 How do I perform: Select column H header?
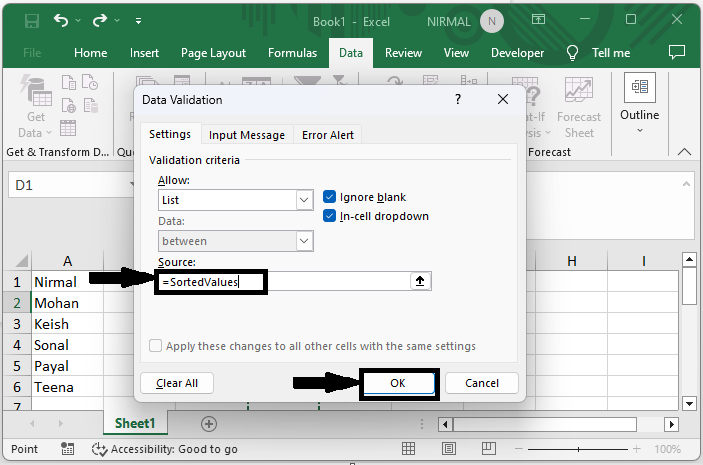coord(572,261)
